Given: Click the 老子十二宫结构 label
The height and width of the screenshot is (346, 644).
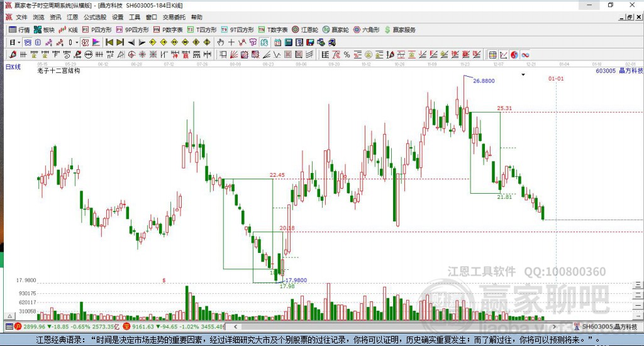Looking at the screenshot, I should (58, 70).
